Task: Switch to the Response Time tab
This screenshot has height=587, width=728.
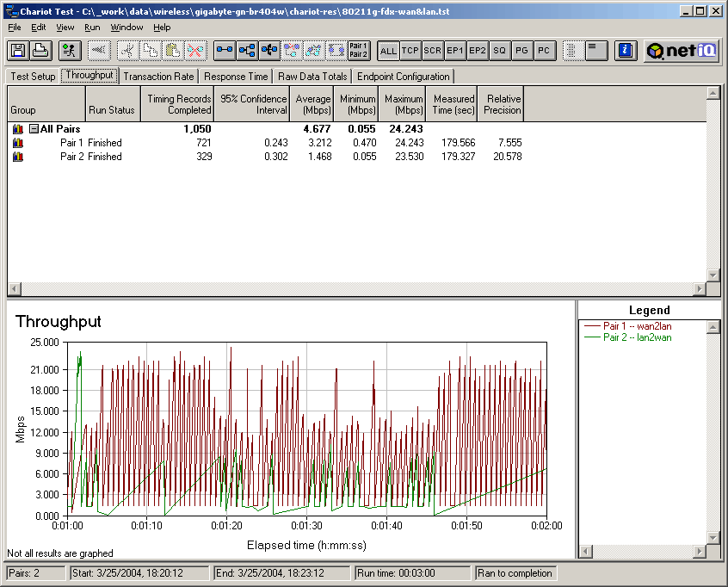Action: point(236,77)
